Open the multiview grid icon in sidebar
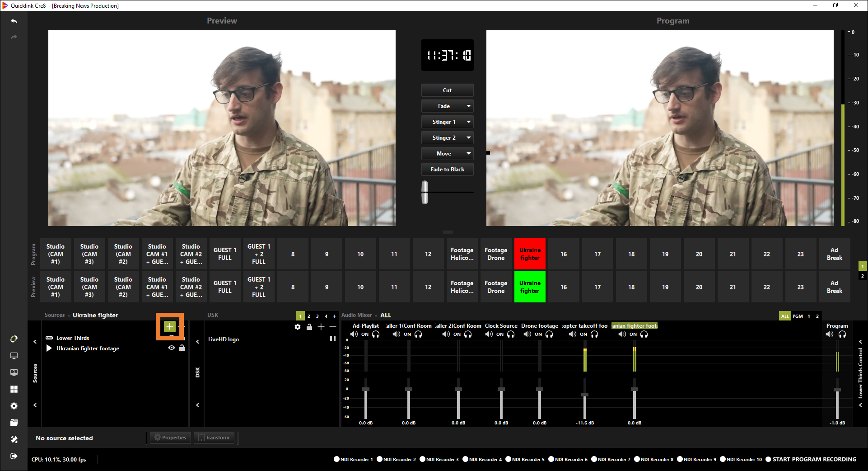 14,389
